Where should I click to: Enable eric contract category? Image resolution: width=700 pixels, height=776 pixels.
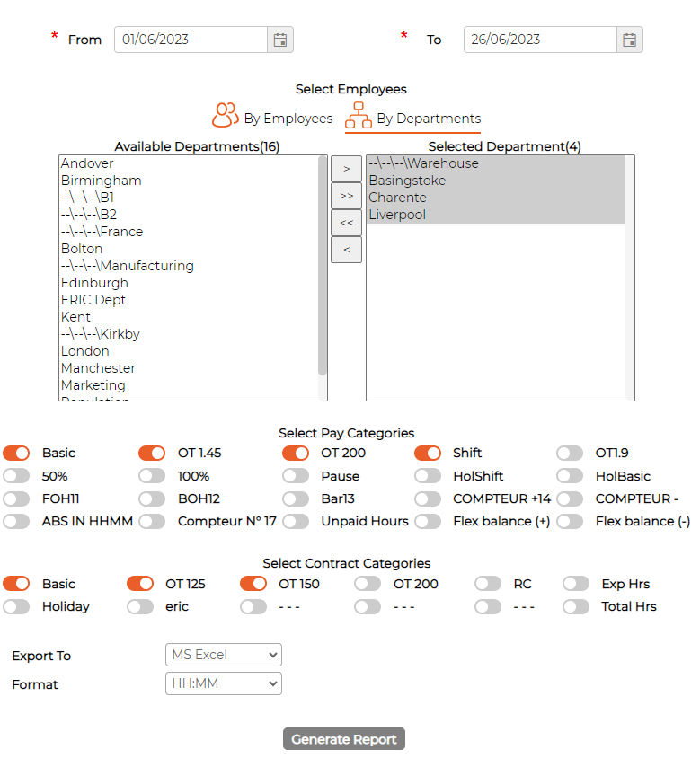tap(140, 607)
